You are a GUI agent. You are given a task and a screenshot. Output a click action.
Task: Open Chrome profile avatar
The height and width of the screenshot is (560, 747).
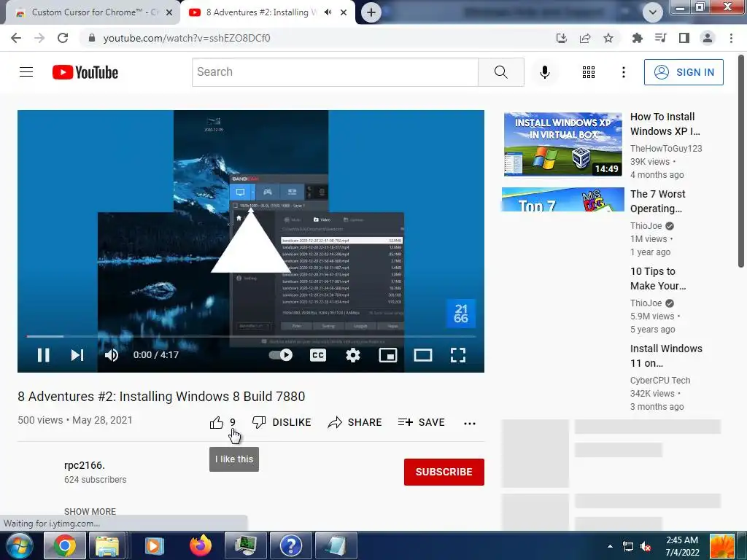[708, 38]
